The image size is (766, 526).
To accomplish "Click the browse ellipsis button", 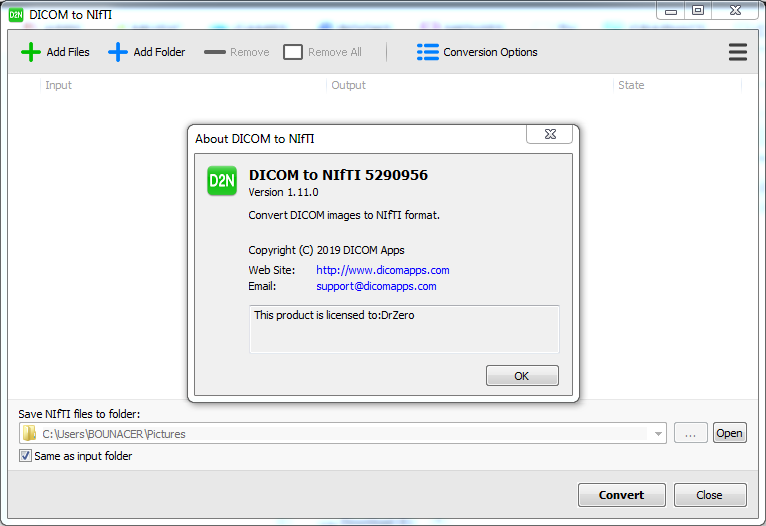I will point(690,433).
